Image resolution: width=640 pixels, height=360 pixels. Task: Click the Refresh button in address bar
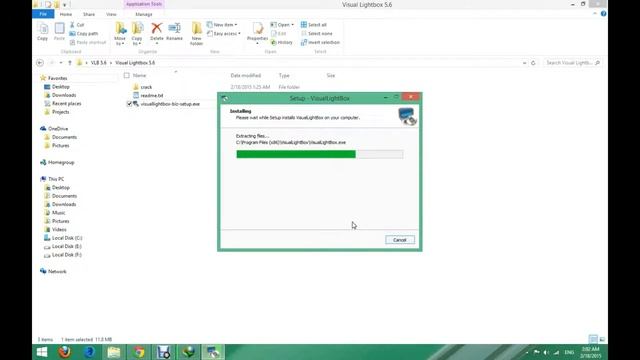[533, 63]
